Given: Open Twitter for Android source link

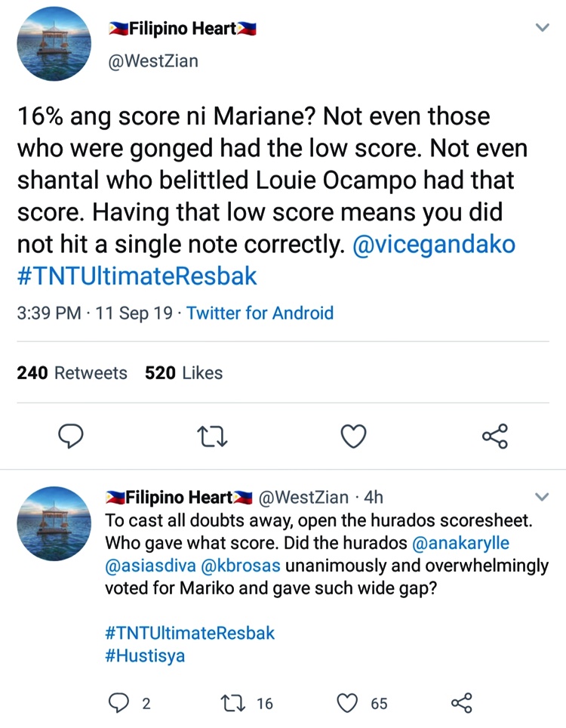Looking at the screenshot, I should [260, 313].
